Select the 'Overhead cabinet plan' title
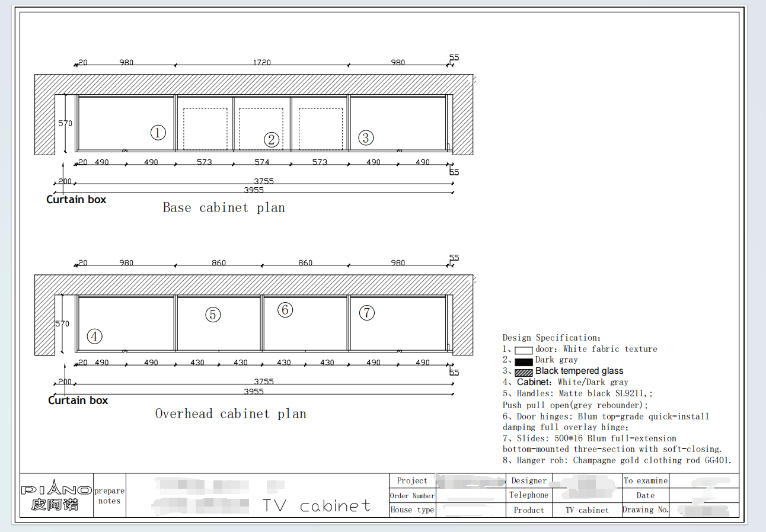The width and height of the screenshot is (766, 532). 231,414
